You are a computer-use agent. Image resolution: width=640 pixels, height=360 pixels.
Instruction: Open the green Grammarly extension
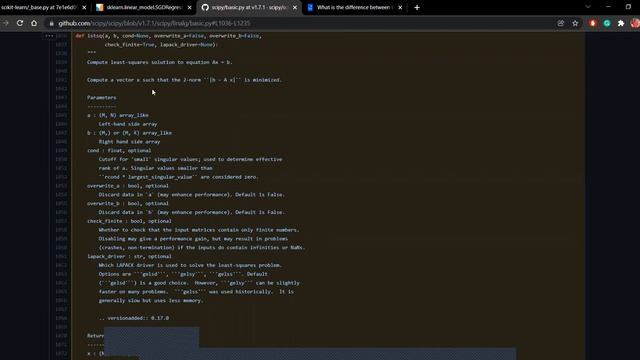tap(607, 23)
